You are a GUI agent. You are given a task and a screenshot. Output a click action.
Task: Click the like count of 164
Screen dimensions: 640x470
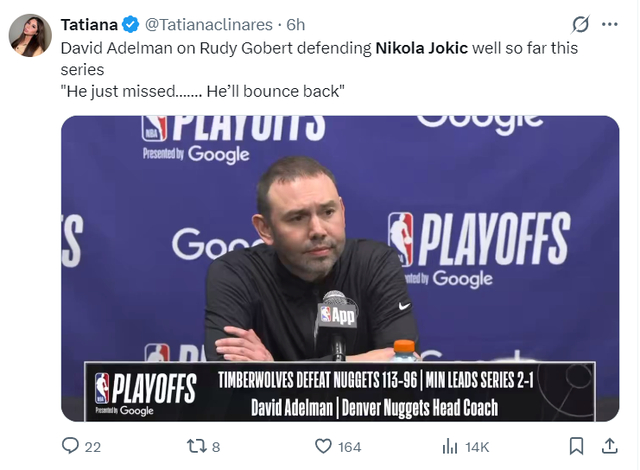(x=350, y=447)
